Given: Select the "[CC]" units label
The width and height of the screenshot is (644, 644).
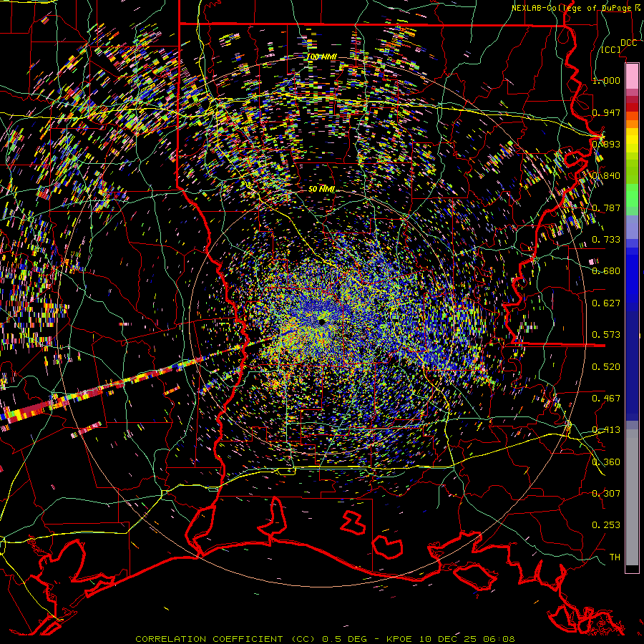Looking at the screenshot, I should click(x=611, y=49).
